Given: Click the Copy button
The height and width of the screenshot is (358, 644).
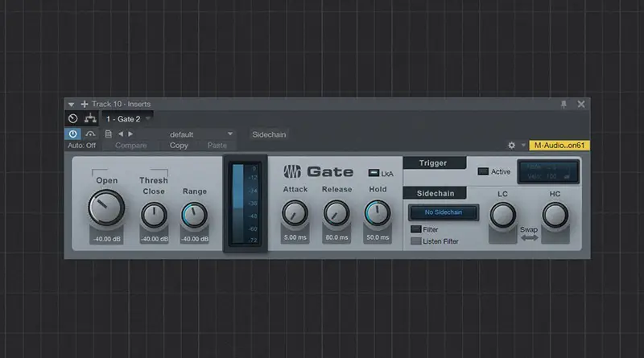Looking at the screenshot, I should tap(179, 146).
